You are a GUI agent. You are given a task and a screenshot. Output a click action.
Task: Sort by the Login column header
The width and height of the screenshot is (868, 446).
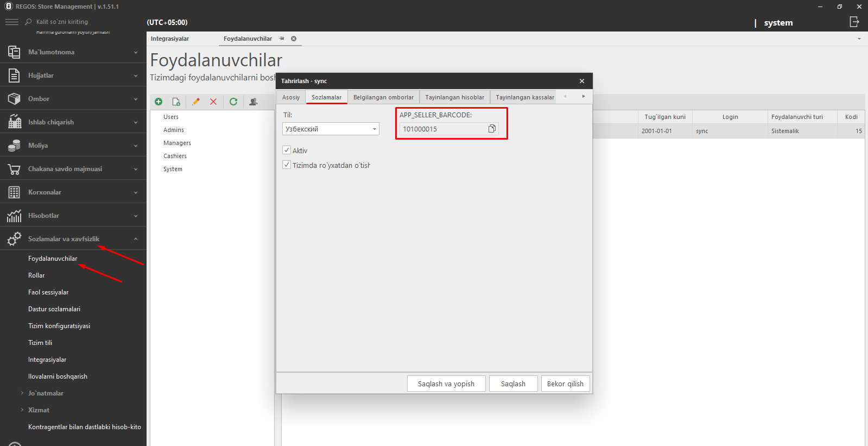click(730, 117)
